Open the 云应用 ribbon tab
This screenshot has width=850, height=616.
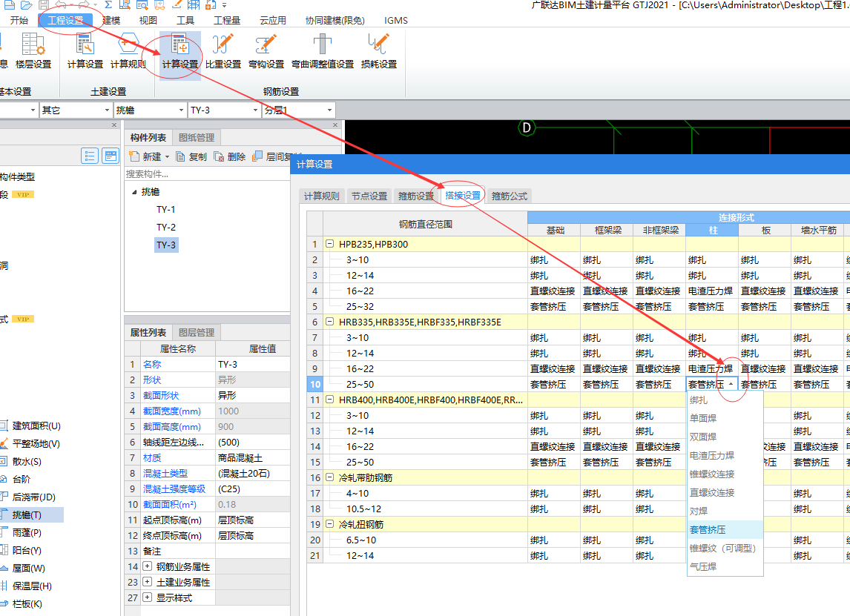(x=273, y=20)
